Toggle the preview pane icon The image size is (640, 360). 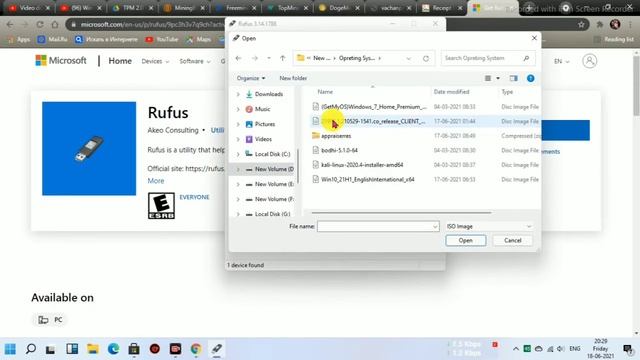tap(513, 78)
